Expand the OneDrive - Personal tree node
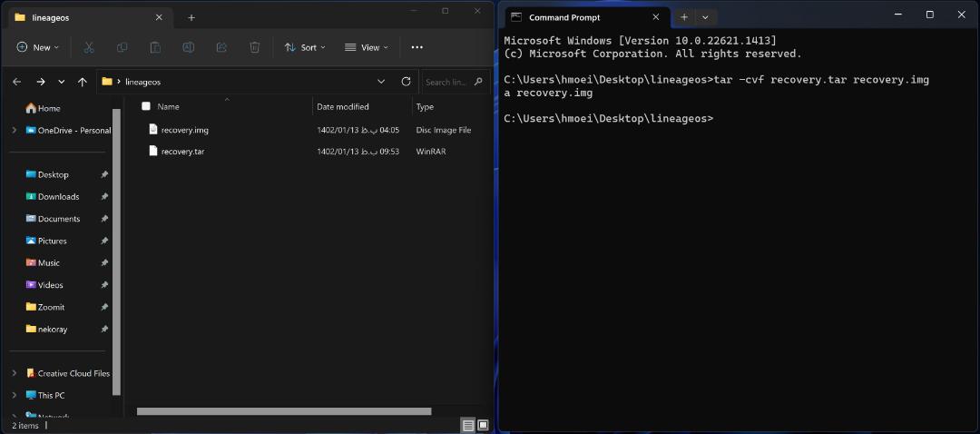Image resolution: width=980 pixels, height=434 pixels. [x=15, y=131]
